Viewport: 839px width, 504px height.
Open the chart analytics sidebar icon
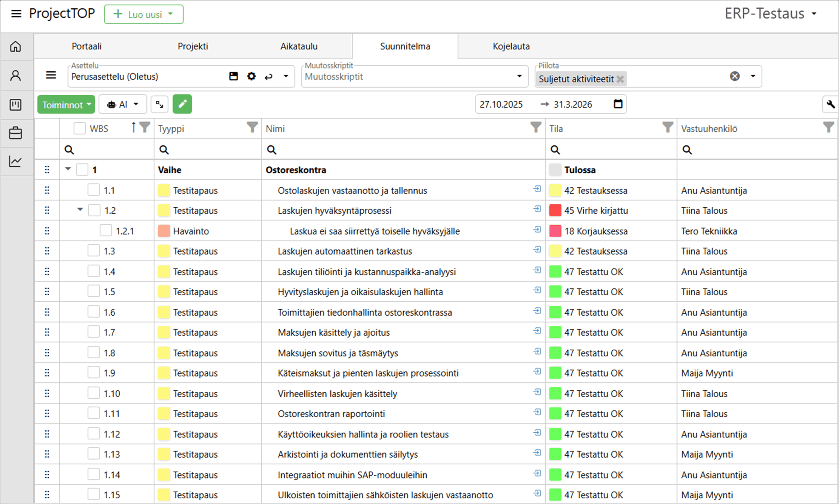[x=16, y=161]
